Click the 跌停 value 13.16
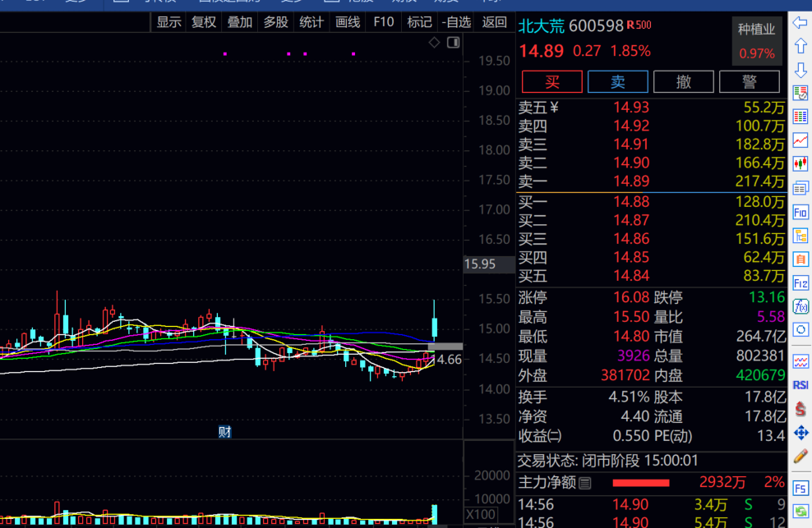Image resolution: width=812 pixels, height=528 pixels. point(767,297)
